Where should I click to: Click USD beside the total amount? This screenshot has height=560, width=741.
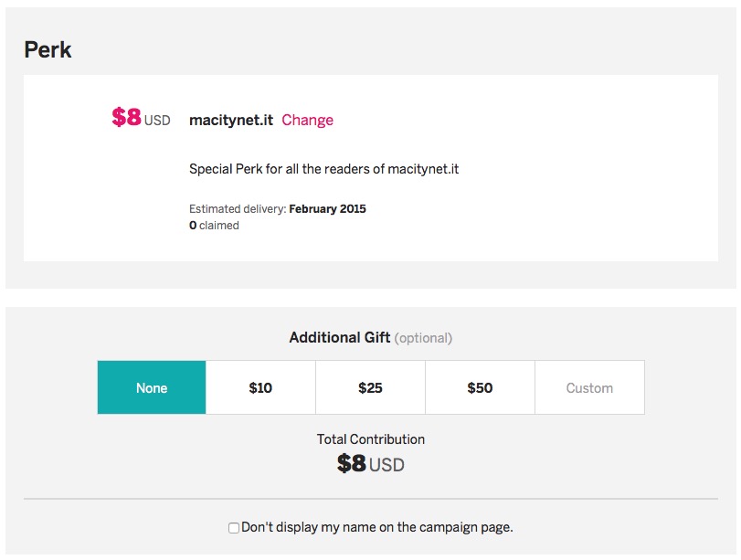(386, 465)
